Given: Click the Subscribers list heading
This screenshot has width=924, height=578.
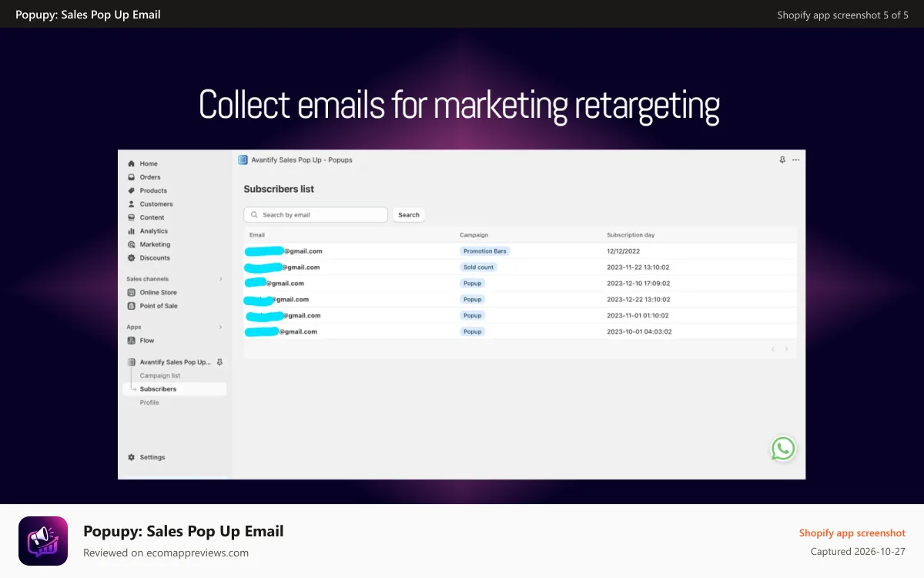Looking at the screenshot, I should pyautogui.click(x=279, y=189).
